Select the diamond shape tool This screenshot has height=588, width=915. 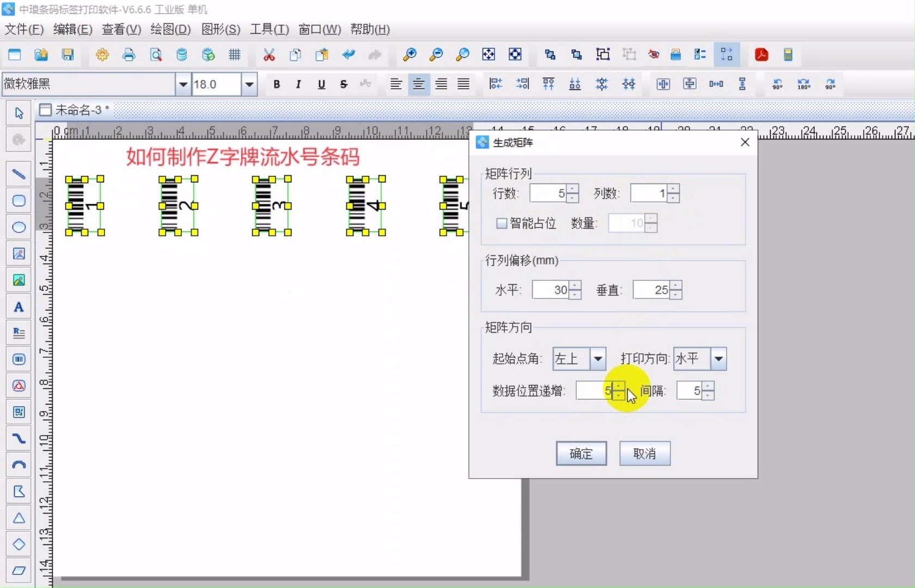click(x=19, y=544)
